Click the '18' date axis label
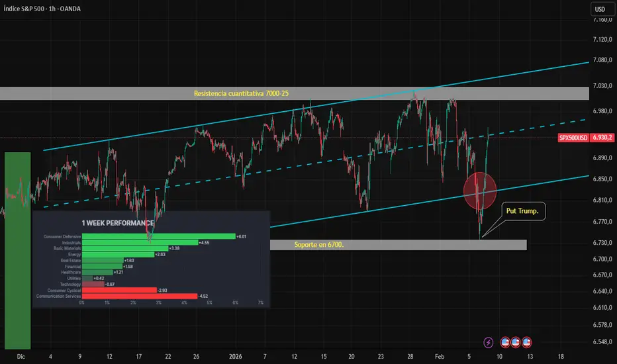The height and width of the screenshot is (364, 617). point(561,357)
